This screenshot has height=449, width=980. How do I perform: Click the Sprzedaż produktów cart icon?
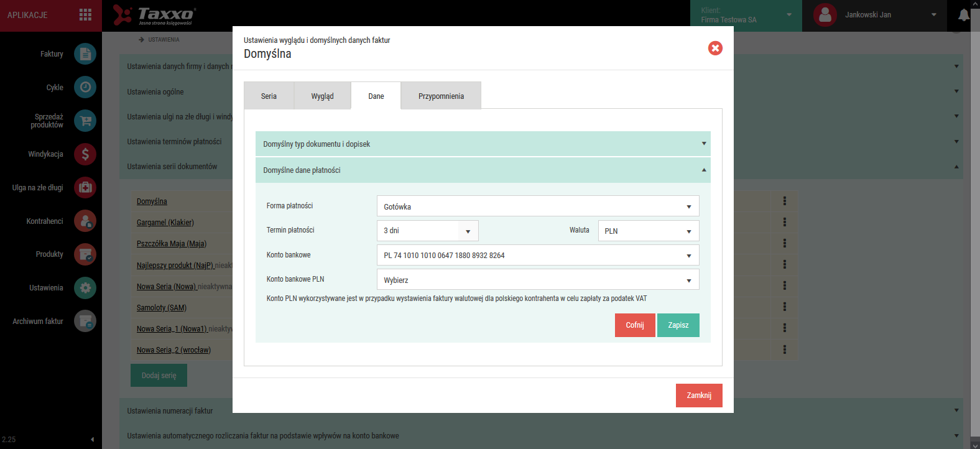[85, 121]
